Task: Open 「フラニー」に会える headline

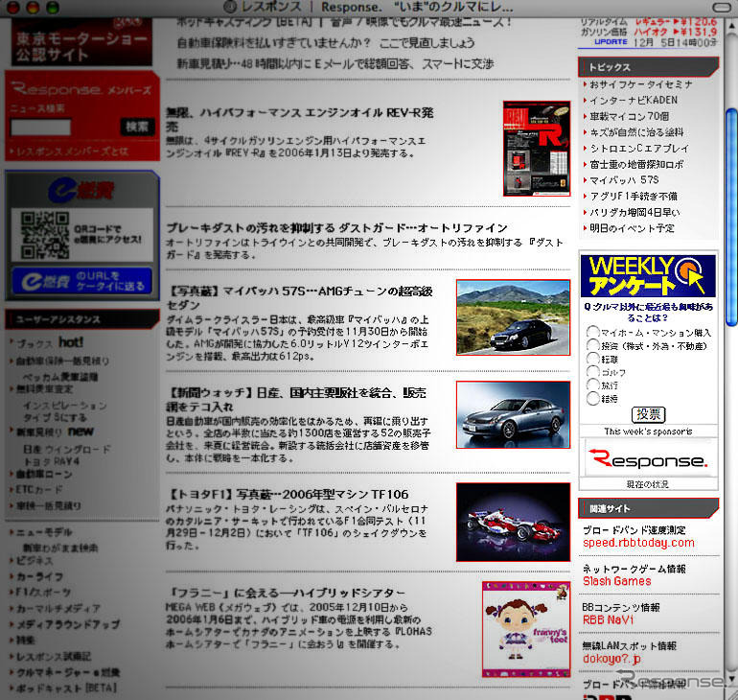Action: (286, 593)
